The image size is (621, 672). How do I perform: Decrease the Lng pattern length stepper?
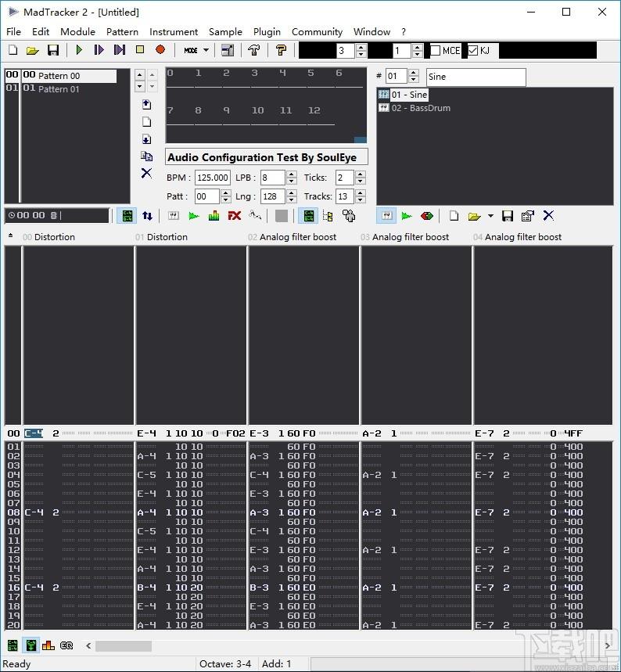pos(292,200)
